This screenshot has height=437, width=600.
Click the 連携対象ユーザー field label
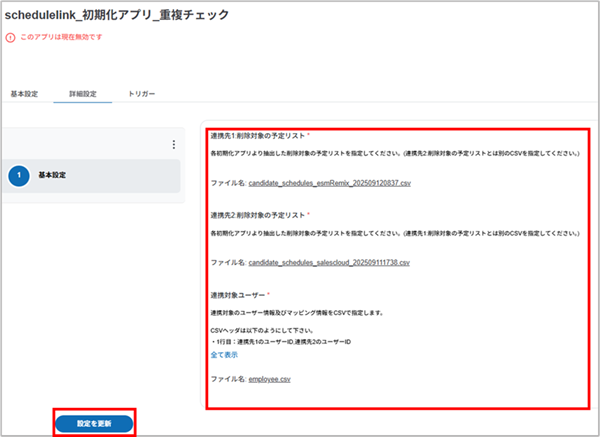[241, 295]
